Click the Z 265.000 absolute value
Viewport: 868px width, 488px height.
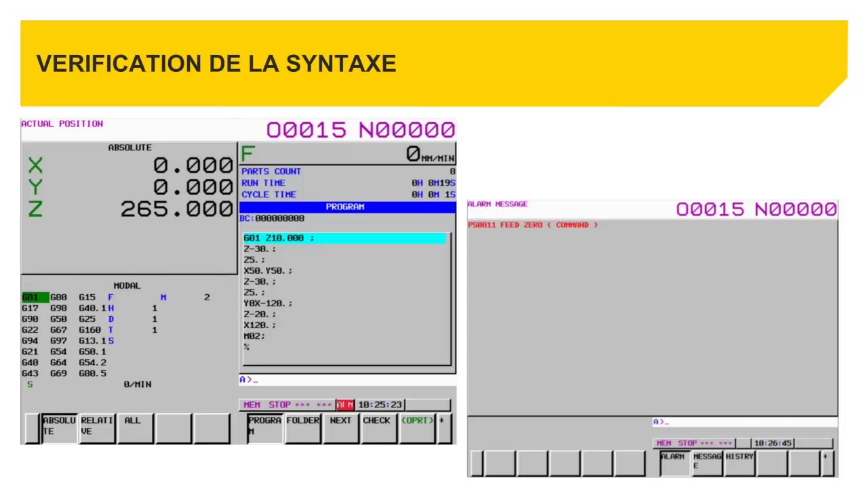click(x=176, y=209)
